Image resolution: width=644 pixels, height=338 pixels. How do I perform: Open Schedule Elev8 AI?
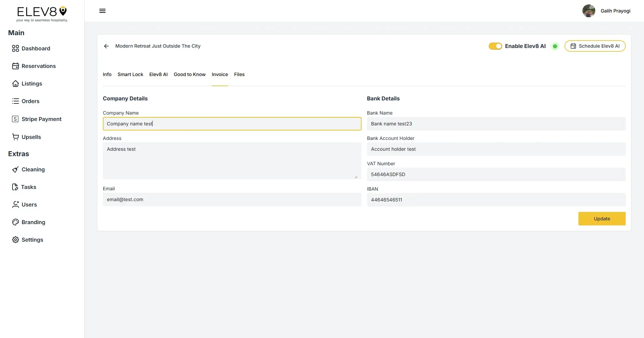(x=595, y=46)
